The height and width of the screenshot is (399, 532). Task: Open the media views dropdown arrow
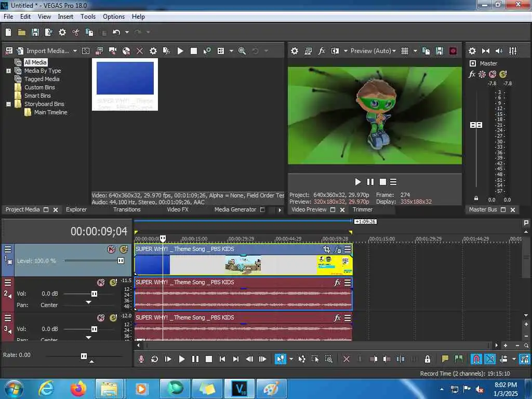tap(231, 51)
